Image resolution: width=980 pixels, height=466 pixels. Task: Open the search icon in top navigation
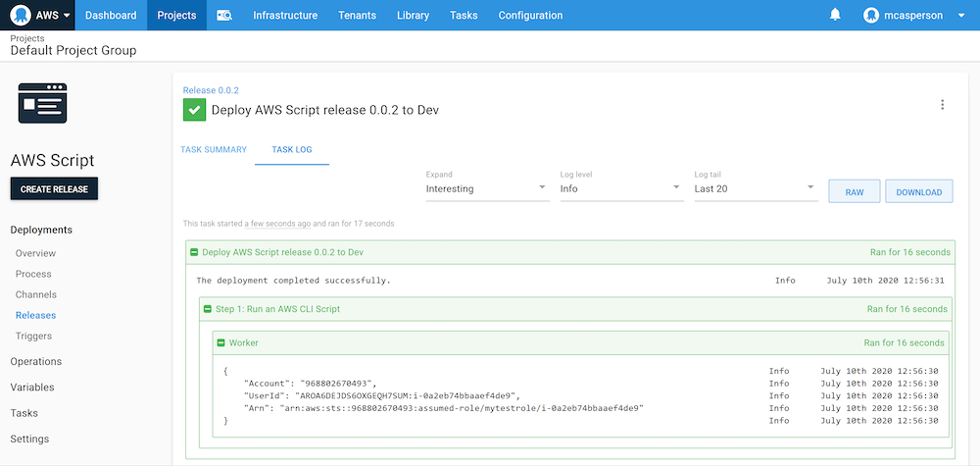[x=224, y=16]
